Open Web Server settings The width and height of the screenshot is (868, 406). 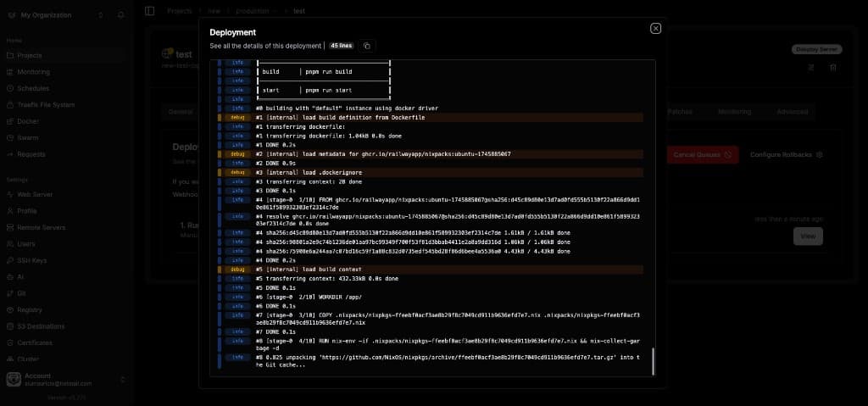[x=35, y=194]
